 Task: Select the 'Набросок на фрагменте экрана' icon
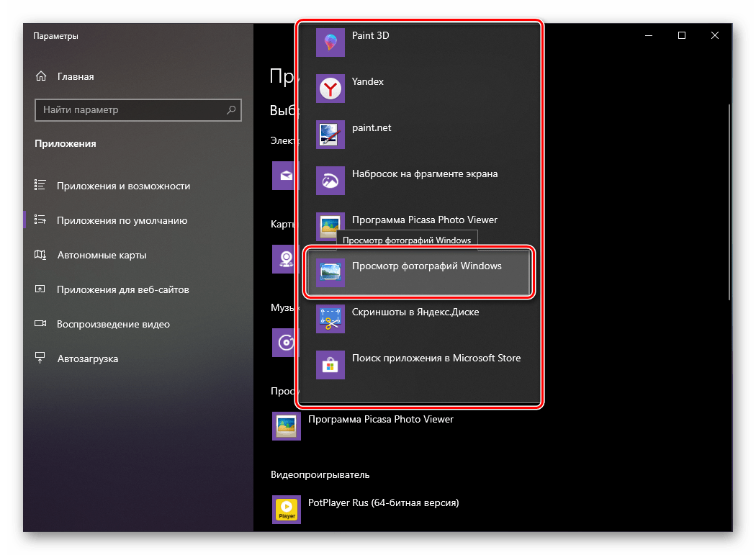coord(330,181)
